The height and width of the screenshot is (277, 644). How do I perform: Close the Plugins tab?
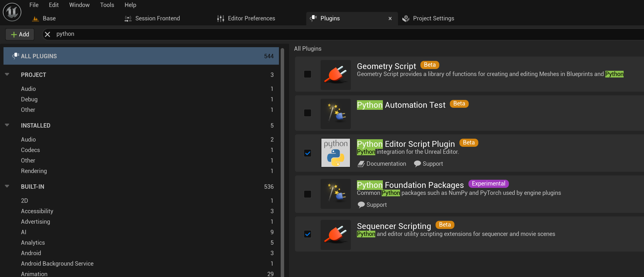(390, 19)
